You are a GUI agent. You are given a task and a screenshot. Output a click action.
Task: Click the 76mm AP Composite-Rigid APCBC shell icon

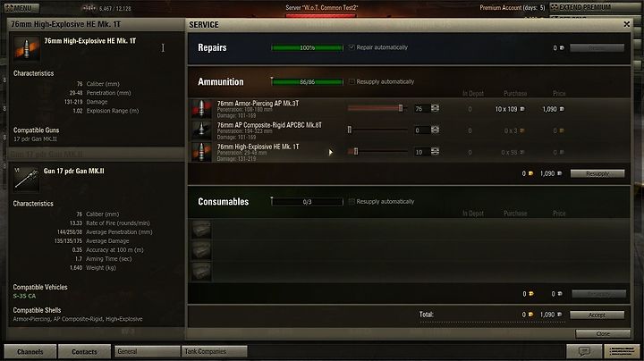click(x=201, y=130)
